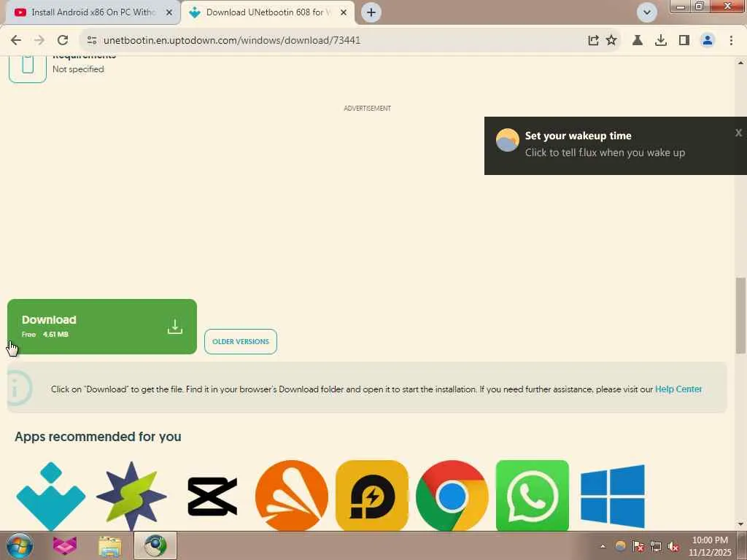Image resolution: width=747 pixels, height=560 pixels.
Task: Open the Google Chrome recommended app
Action: point(452,496)
